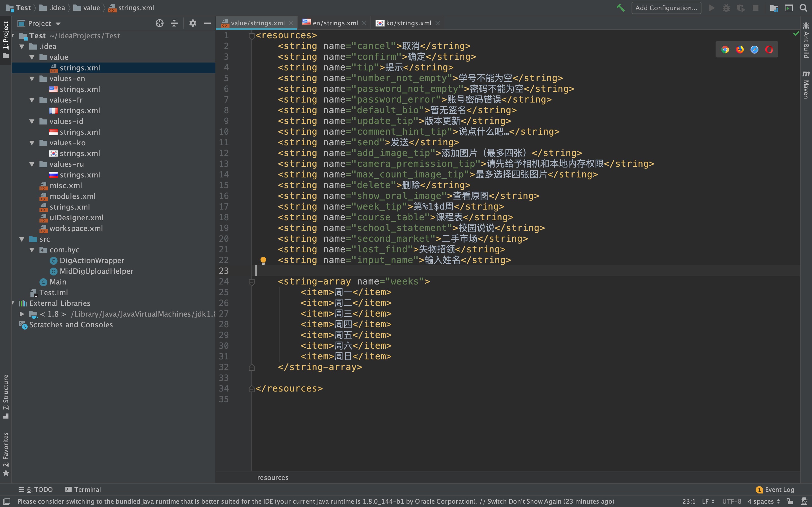Image resolution: width=812 pixels, height=507 pixels.
Task: Toggle the Structure tool window
Action: click(6, 396)
